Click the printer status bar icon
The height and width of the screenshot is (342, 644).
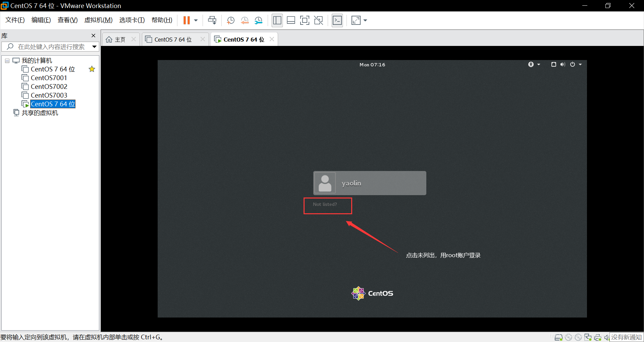[x=598, y=337]
